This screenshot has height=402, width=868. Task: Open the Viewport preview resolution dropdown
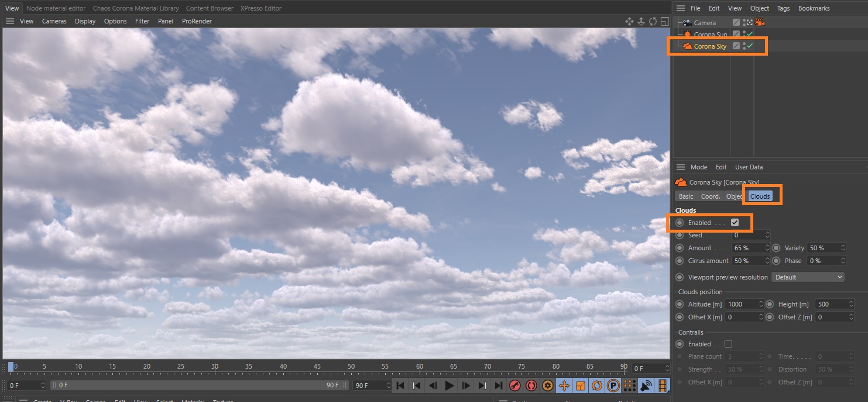point(808,276)
